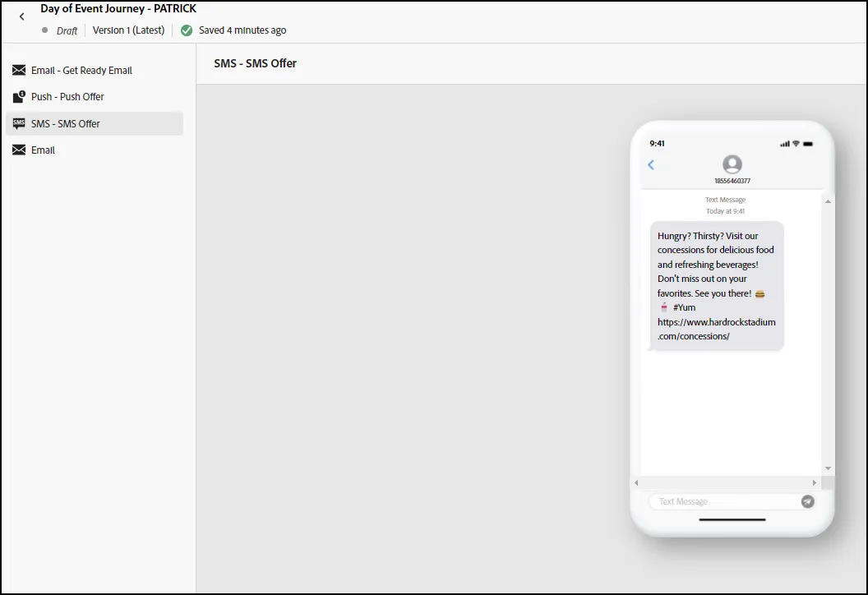The height and width of the screenshot is (595, 868).
Task: Tap the contact avatar in phone preview
Action: click(x=732, y=164)
